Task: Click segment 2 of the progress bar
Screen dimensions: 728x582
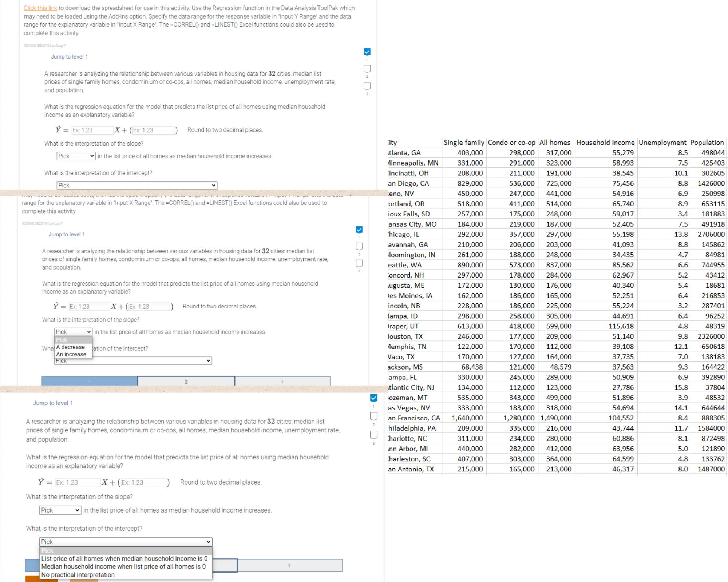Action: [186, 381]
